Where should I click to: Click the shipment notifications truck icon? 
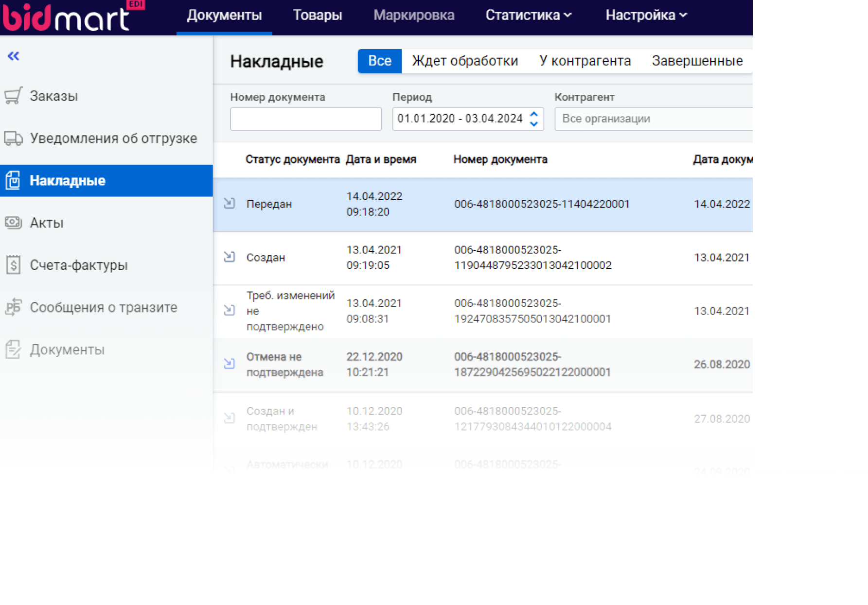click(x=13, y=138)
